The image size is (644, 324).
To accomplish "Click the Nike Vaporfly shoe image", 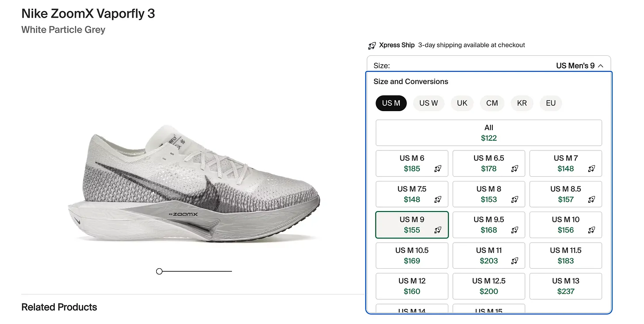I will tap(194, 186).
